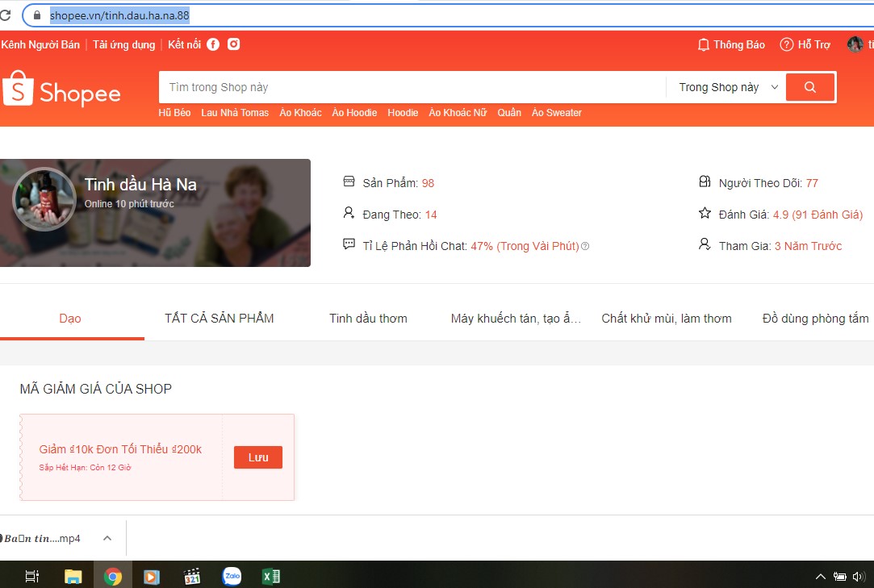Click the Áo Khoác suggestion link
Screen dimensions: 874x588
300,113
